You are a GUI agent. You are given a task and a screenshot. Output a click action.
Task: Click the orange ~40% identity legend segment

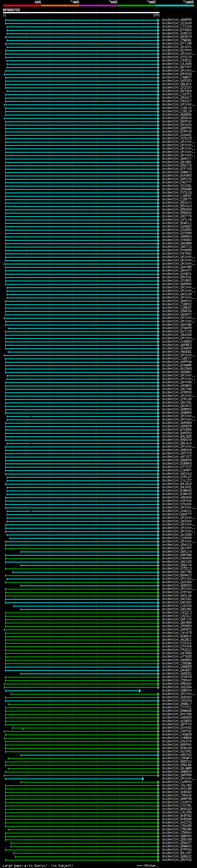[x=60, y=6]
